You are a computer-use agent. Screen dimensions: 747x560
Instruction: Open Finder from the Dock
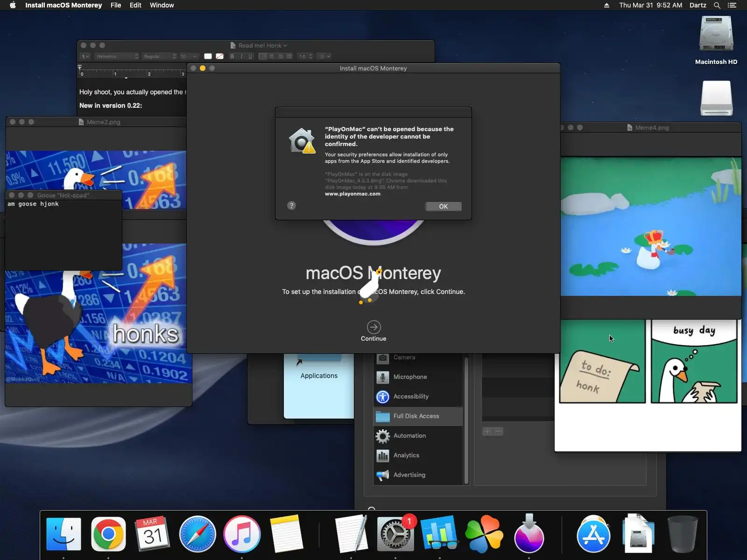coord(64,534)
